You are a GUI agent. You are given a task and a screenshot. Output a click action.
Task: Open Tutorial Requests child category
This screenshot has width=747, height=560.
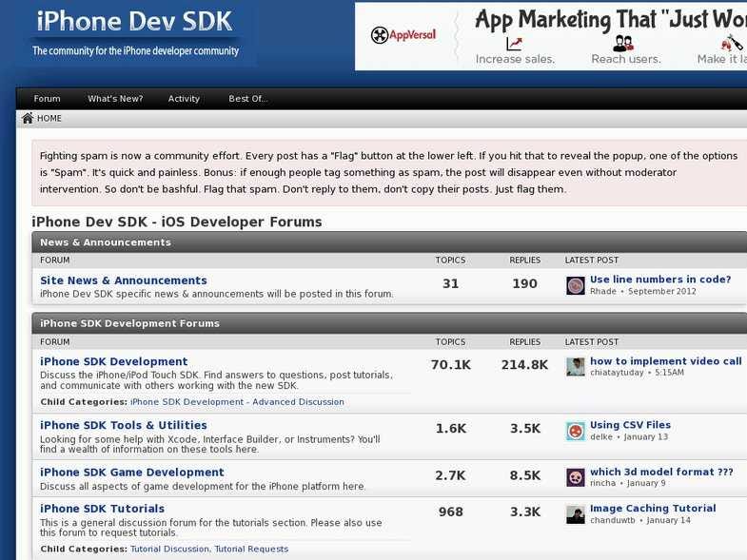(251, 549)
